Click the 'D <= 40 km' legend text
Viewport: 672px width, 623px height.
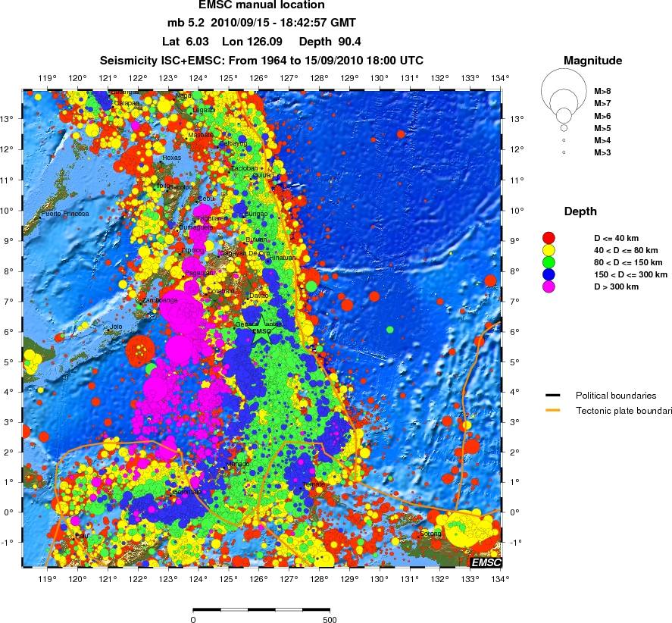[x=616, y=238]
